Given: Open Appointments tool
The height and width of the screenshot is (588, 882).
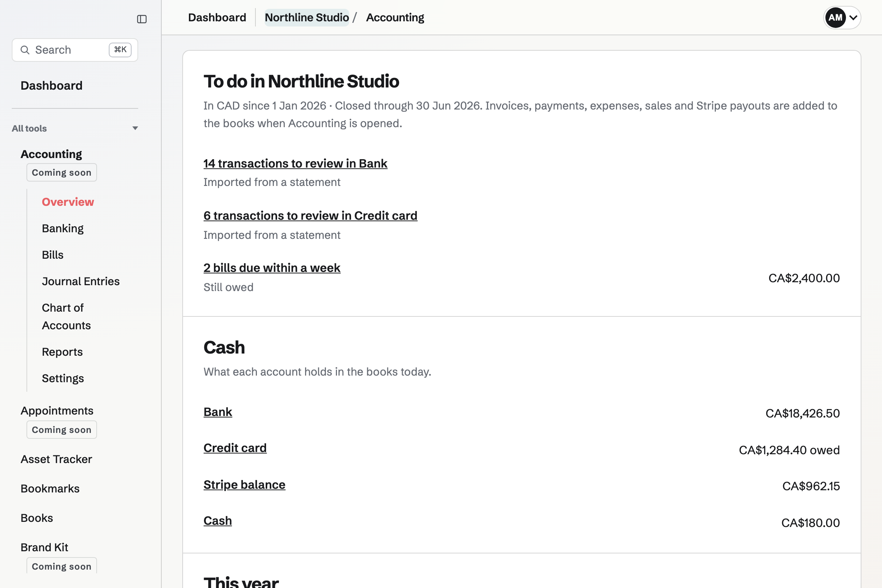Looking at the screenshot, I should click(57, 410).
